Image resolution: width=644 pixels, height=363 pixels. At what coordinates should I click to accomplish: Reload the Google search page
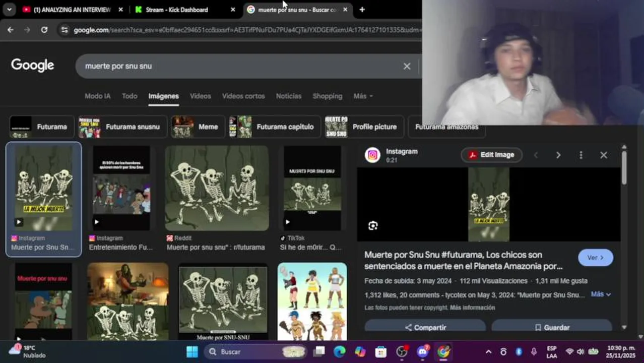tap(44, 30)
